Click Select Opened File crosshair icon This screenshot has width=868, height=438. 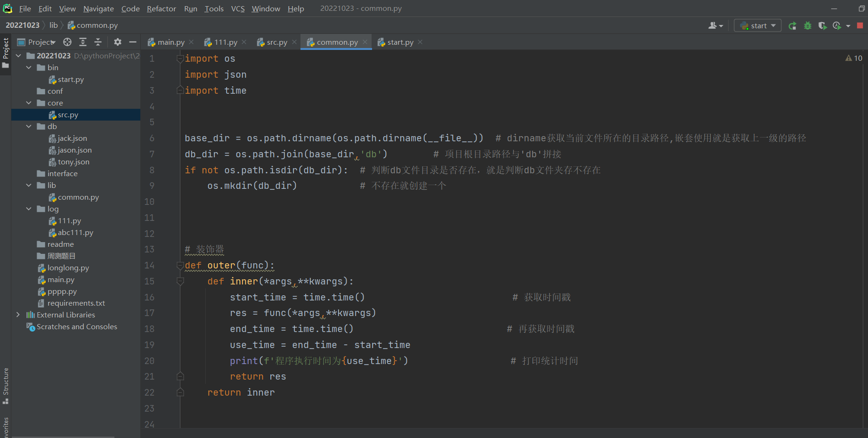pyautogui.click(x=67, y=42)
